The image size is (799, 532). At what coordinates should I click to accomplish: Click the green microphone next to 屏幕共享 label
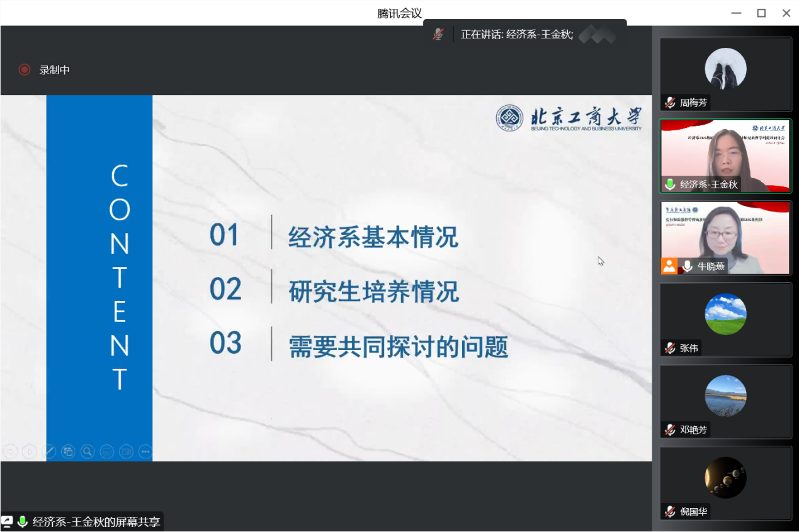tap(23, 521)
